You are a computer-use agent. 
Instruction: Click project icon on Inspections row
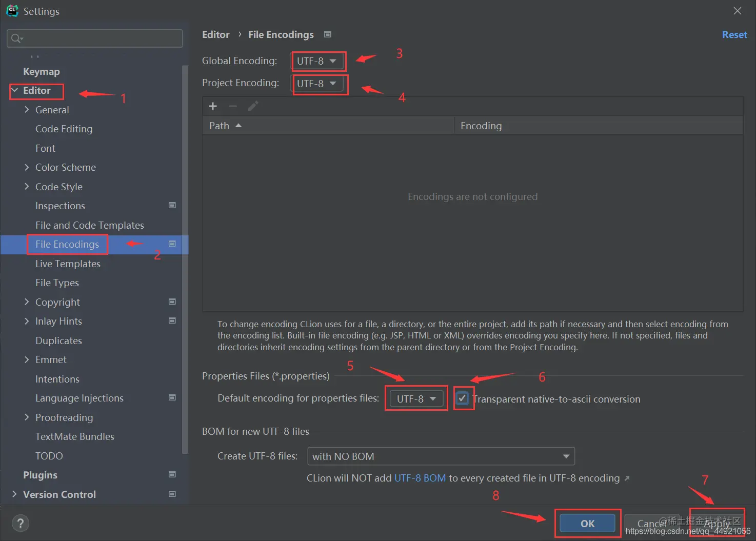coord(172,205)
